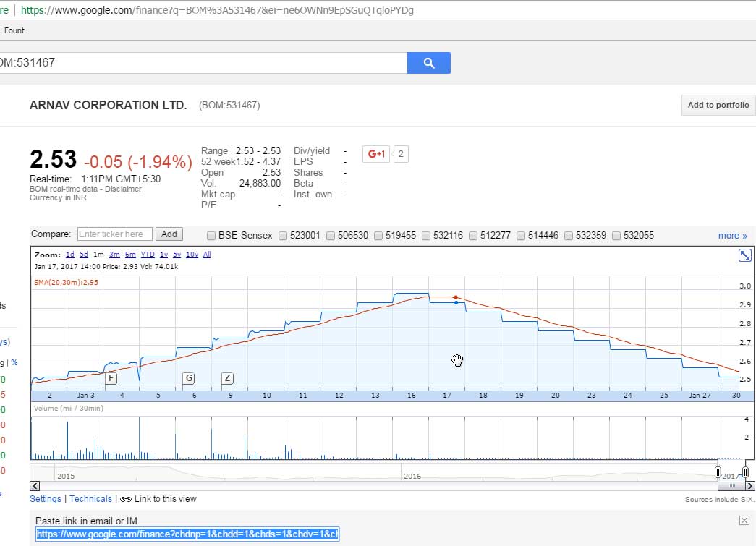The height and width of the screenshot is (546, 756).
Task: Set chart zoom to 1y
Action: pos(164,255)
